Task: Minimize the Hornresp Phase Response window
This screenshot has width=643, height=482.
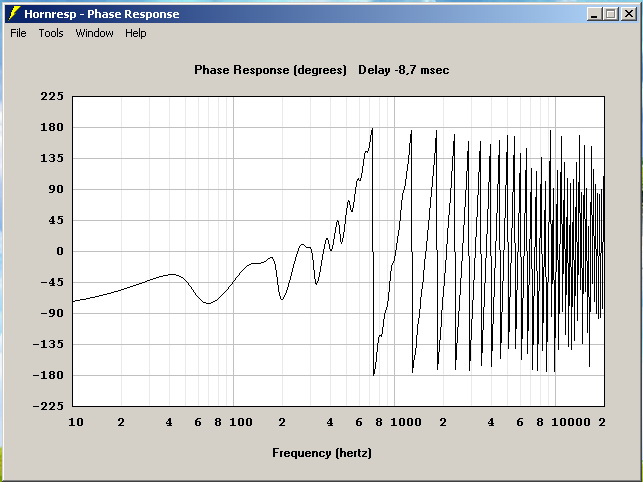Action: point(594,14)
